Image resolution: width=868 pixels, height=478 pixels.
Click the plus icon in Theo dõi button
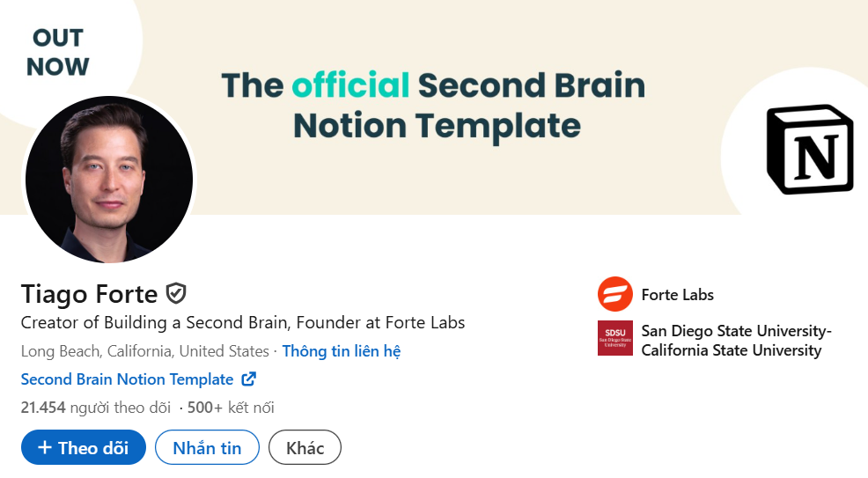point(44,447)
